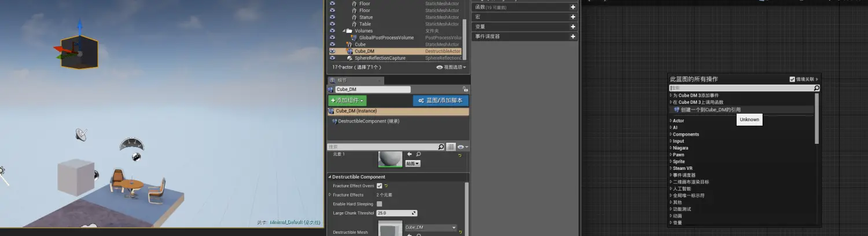Viewport: 868px width, 236px height.
Task: Open the 贴图 dropdown
Action: click(413, 164)
